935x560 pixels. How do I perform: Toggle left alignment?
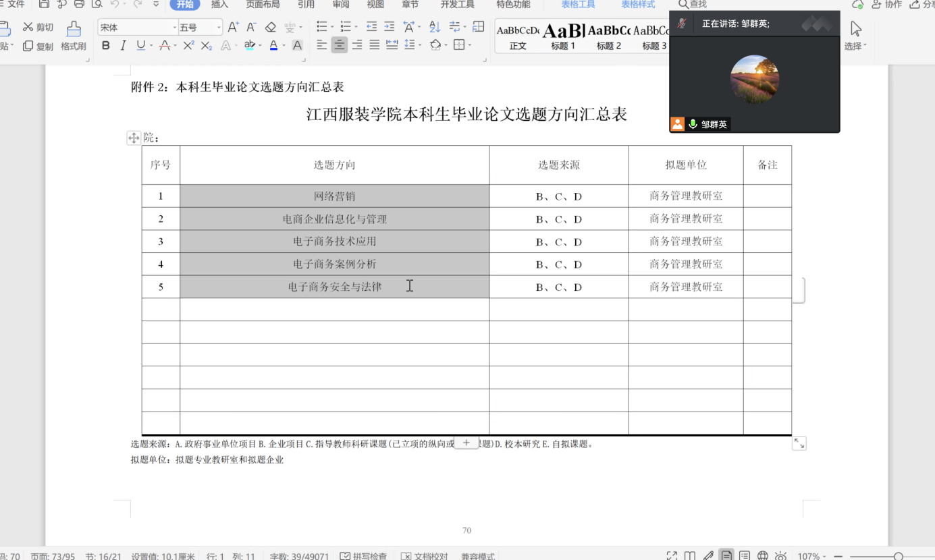[x=321, y=45]
